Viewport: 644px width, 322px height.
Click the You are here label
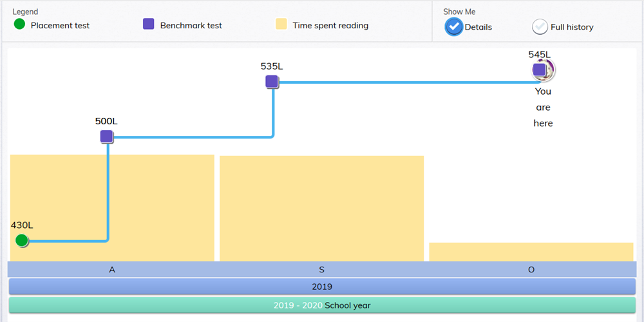[x=543, y=108]
